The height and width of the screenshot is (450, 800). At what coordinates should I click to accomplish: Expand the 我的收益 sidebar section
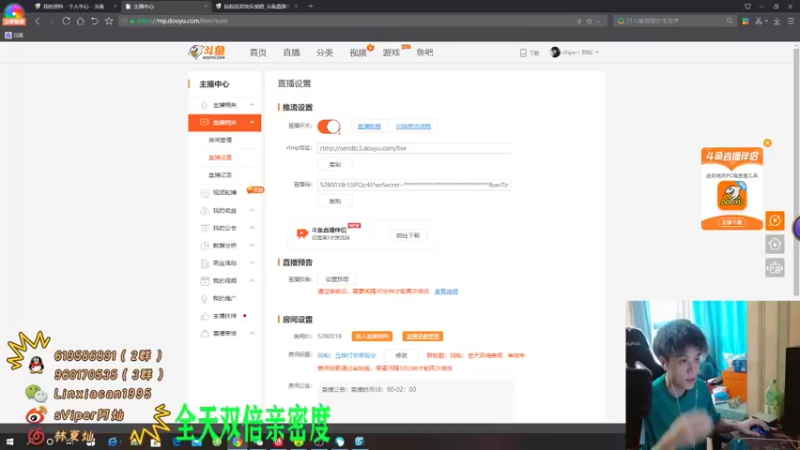(x=252, y=210)
